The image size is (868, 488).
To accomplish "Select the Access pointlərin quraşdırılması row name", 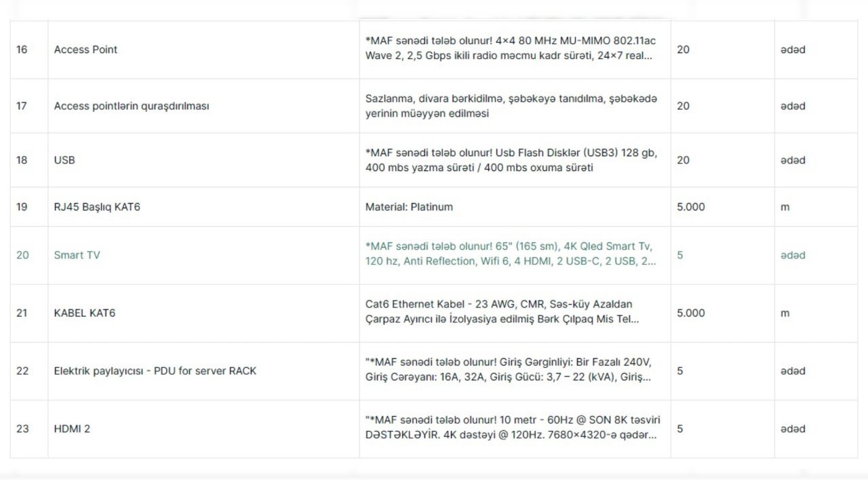I will tap(132, 107).
